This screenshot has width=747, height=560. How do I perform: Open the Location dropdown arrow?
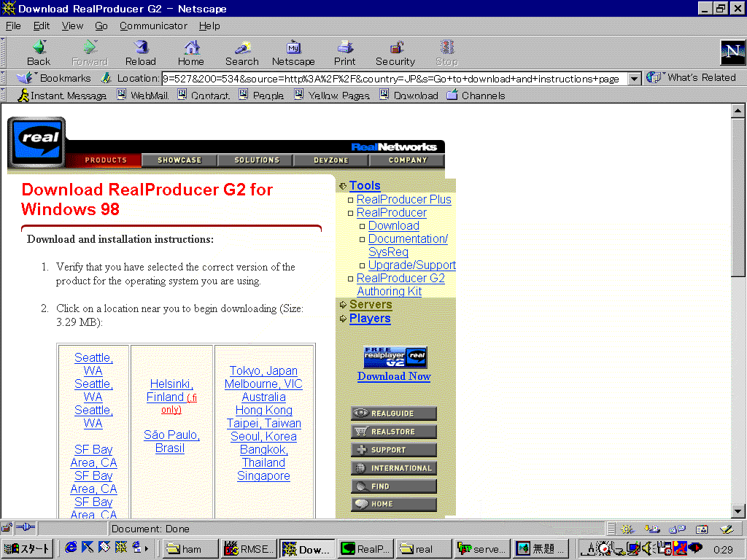(634, 79)
